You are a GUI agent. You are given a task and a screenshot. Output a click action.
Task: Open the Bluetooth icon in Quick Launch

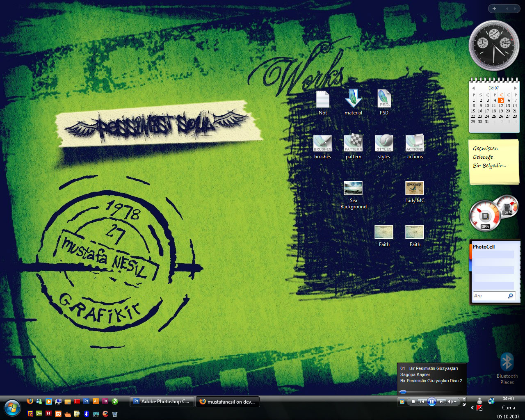click(x=86, y=414)
